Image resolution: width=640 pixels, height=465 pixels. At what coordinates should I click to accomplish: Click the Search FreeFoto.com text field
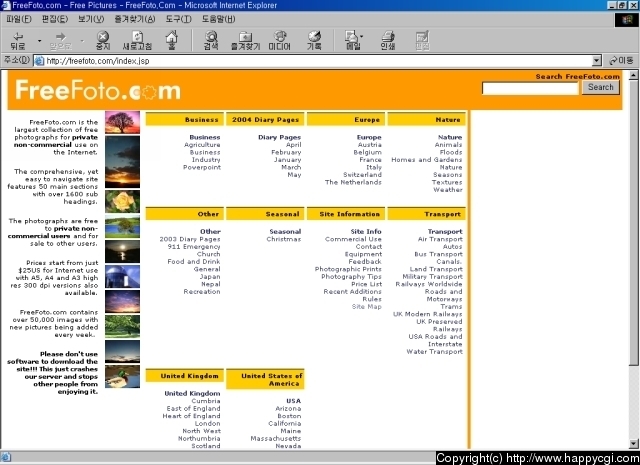(530, 88)
